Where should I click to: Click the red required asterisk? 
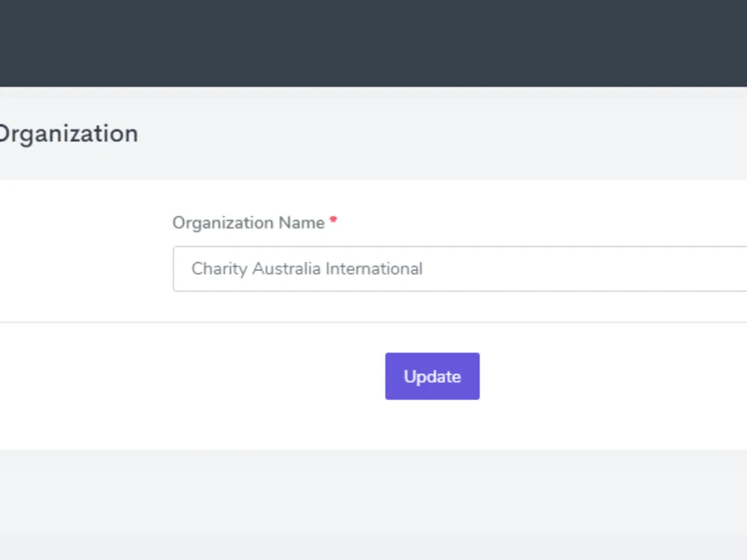(x=332, y=219)
